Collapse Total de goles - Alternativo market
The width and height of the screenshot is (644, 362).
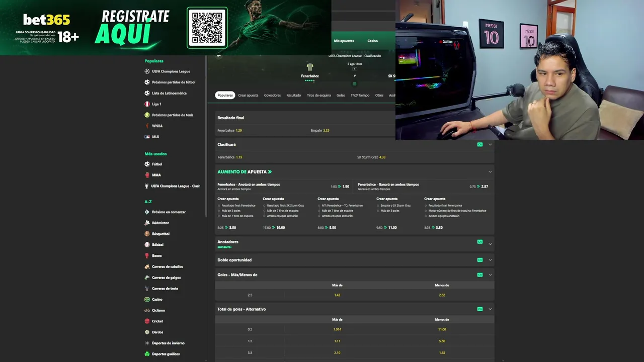tap(490, 309)
